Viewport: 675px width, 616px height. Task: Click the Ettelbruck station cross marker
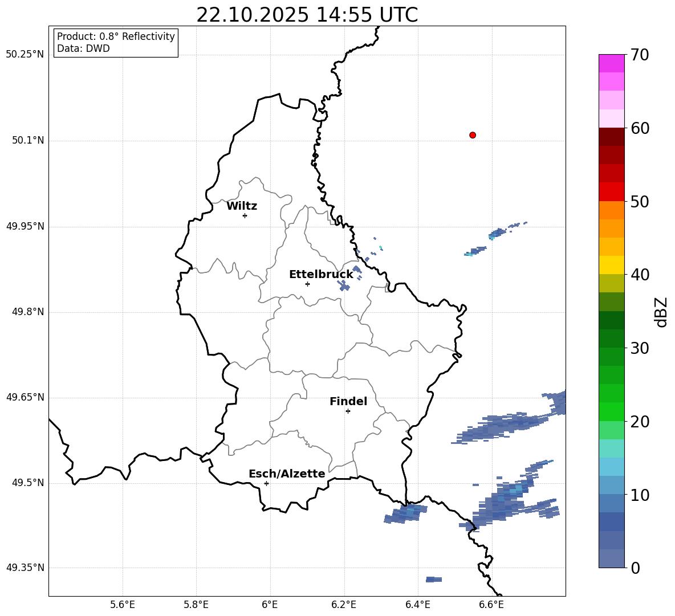point(307,284)
